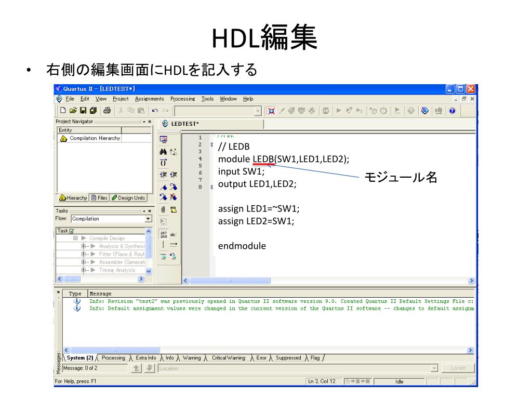
Task: Click the Save All icon
Action: click(x=94, y=110)
